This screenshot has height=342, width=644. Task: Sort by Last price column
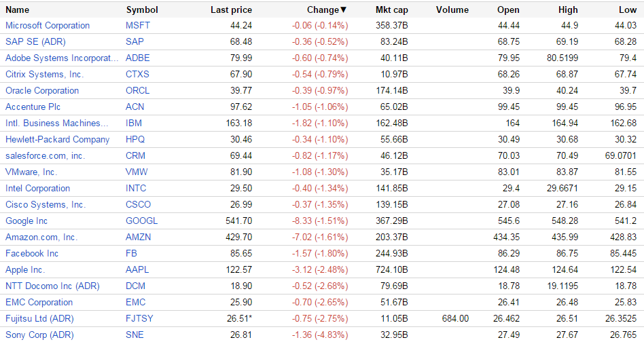[231, 10]
